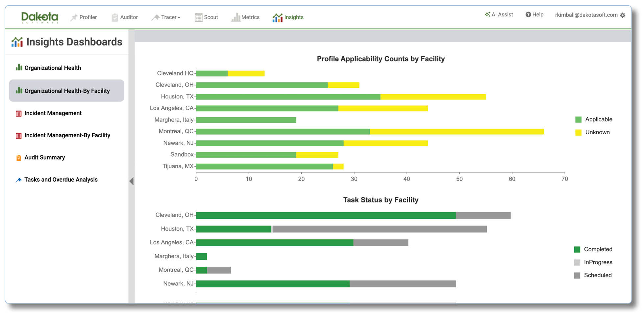Go to the Metrics section

[x=245, y=17]
